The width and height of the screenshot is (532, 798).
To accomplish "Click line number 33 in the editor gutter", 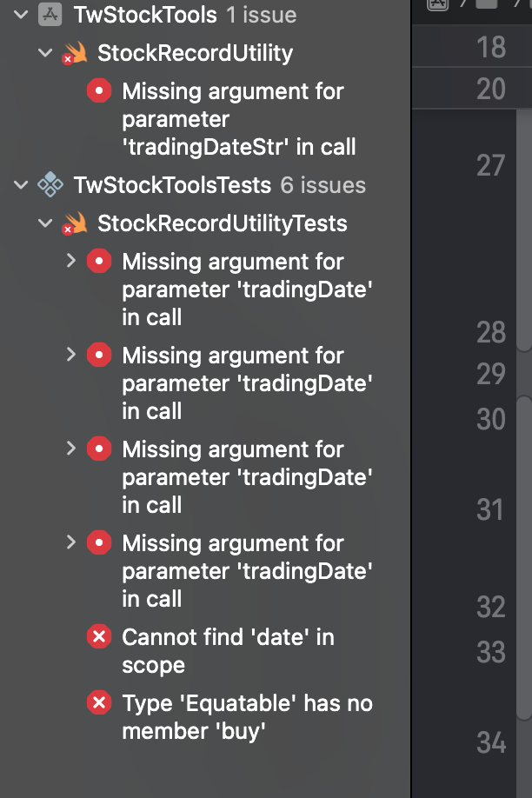I will (x=490, y=652).
